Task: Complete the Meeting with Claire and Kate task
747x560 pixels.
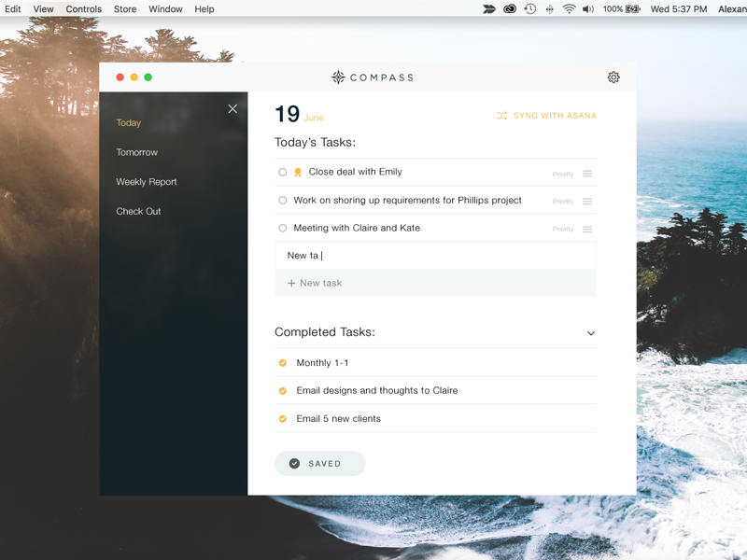Action: 283,229
